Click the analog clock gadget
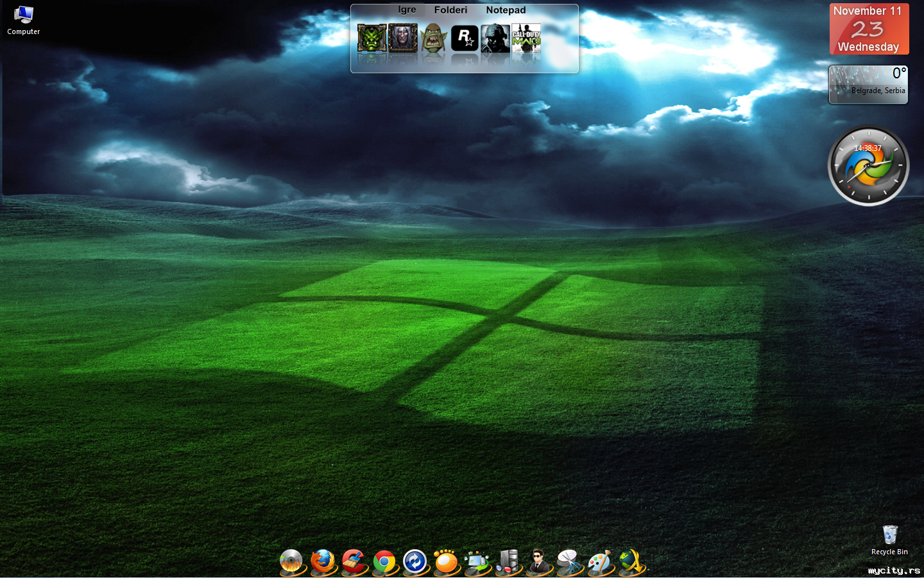This screenshot has width=924, height=578. click(x=868, y=166)
